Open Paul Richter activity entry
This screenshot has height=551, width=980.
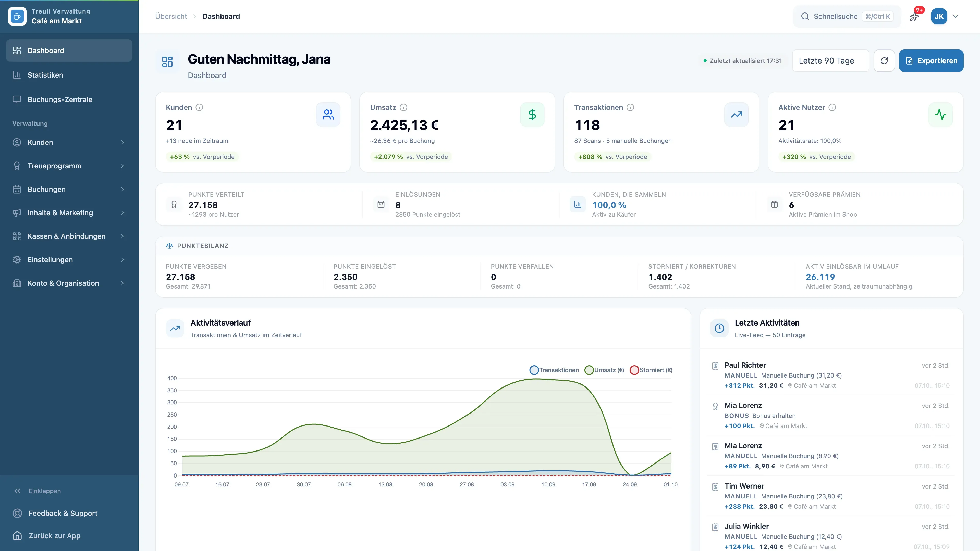click(831, 375)
